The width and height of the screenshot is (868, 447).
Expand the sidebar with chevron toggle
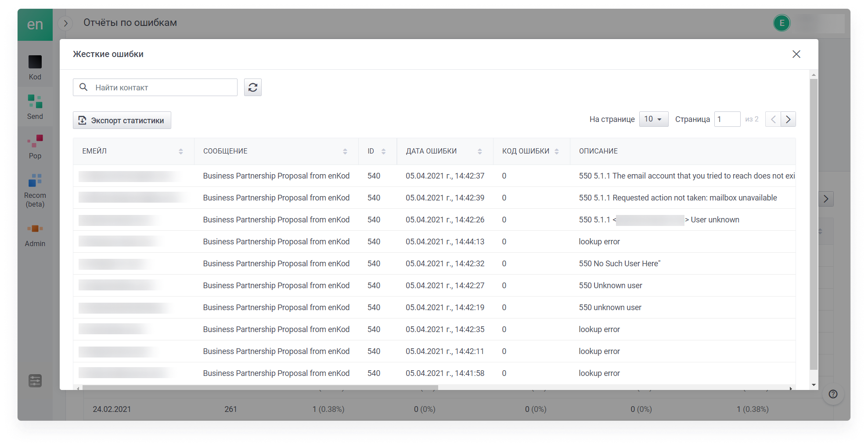65,23
